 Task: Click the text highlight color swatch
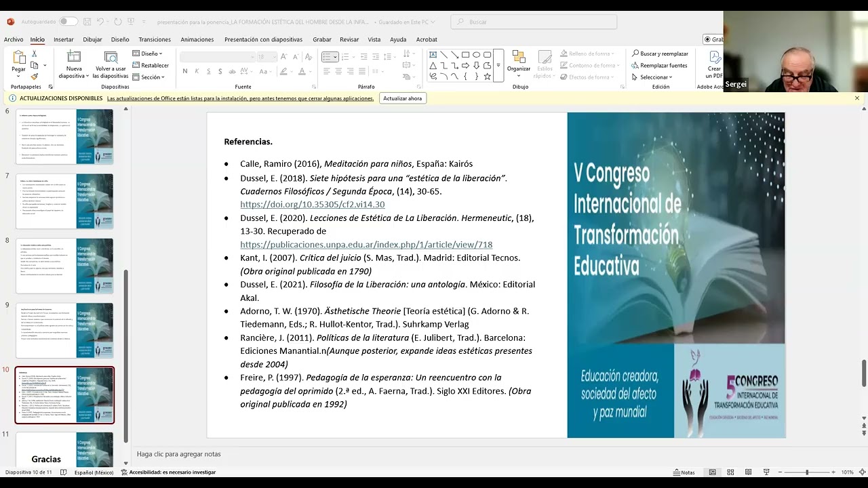pos(283,71)
